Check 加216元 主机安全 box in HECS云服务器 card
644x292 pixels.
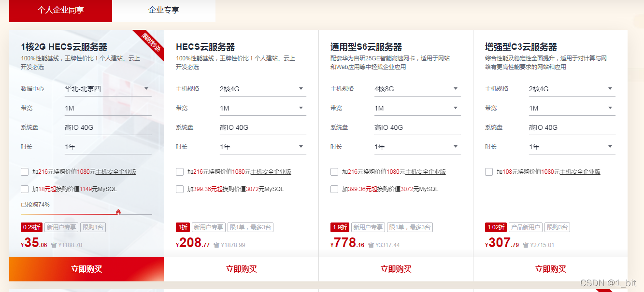click(180, 172)
